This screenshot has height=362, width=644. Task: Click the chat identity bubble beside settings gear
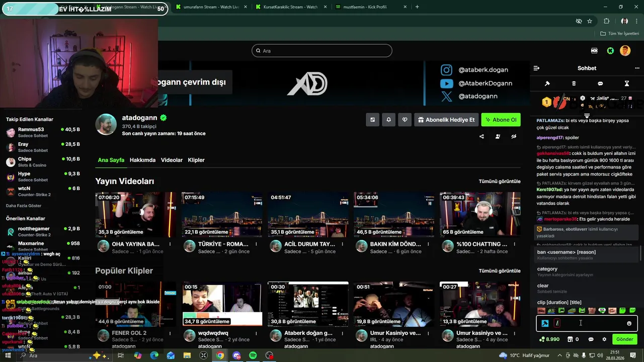(591, 339)
